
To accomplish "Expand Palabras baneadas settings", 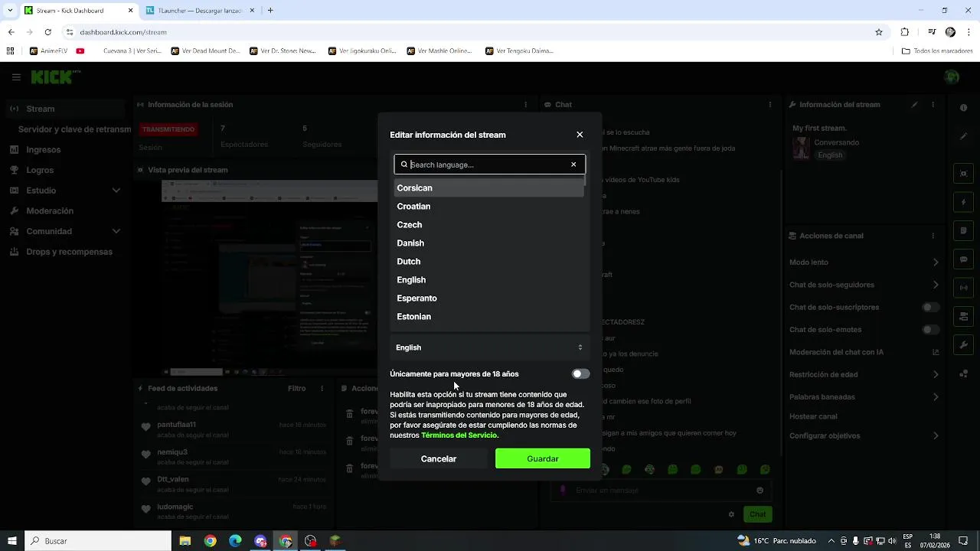I will click(x=864, y=397).
